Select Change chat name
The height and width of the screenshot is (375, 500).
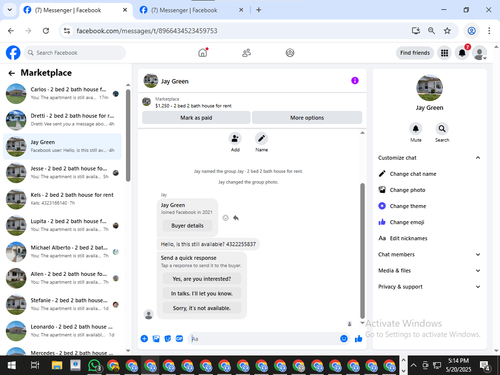(x=429, y=174)
